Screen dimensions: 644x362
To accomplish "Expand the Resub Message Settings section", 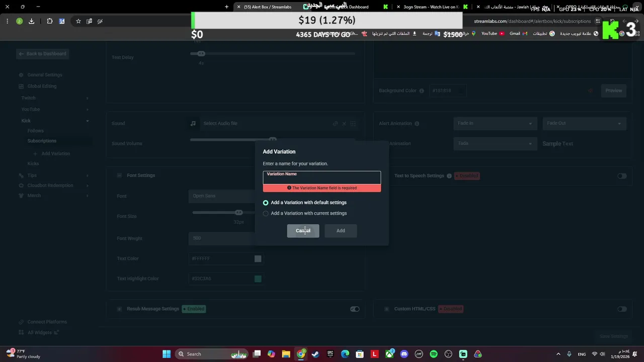I will click(119, 309).
